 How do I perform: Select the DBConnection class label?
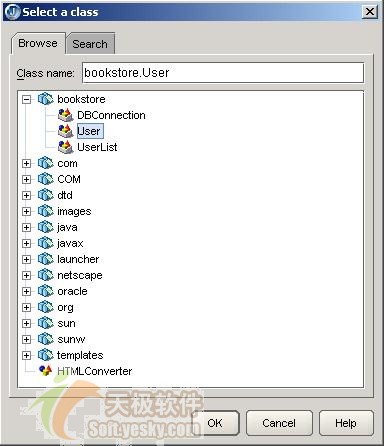click(x=111, y=115)
